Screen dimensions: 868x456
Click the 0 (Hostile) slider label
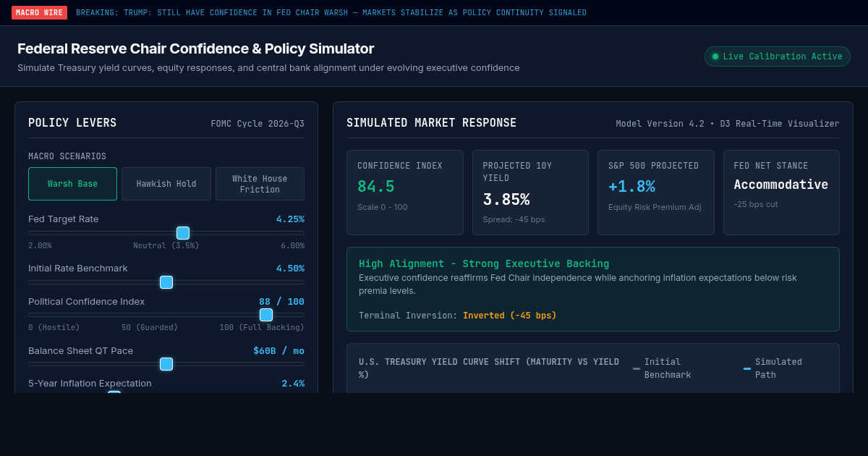coord(54,328)
